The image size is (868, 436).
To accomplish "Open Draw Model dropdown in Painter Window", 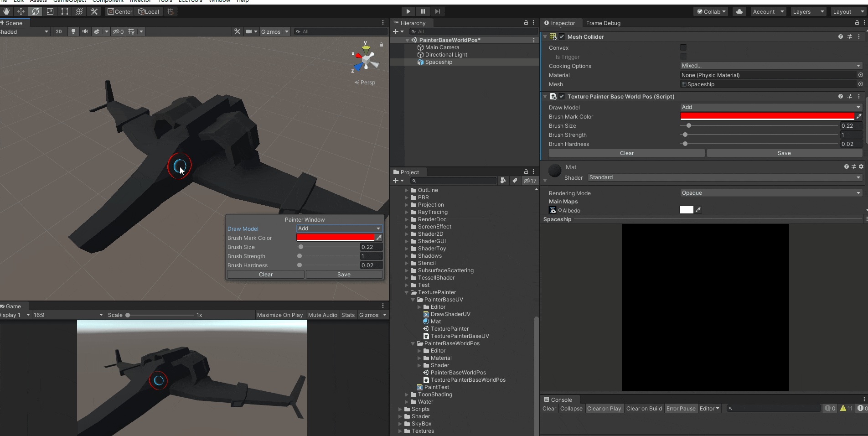I will pyautogui.click(x=339, y=228).
